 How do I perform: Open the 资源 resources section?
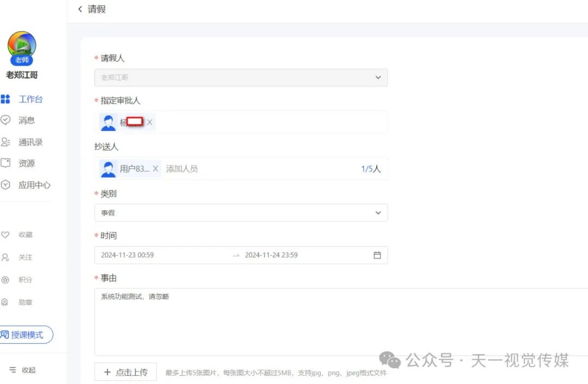point(26,163)
